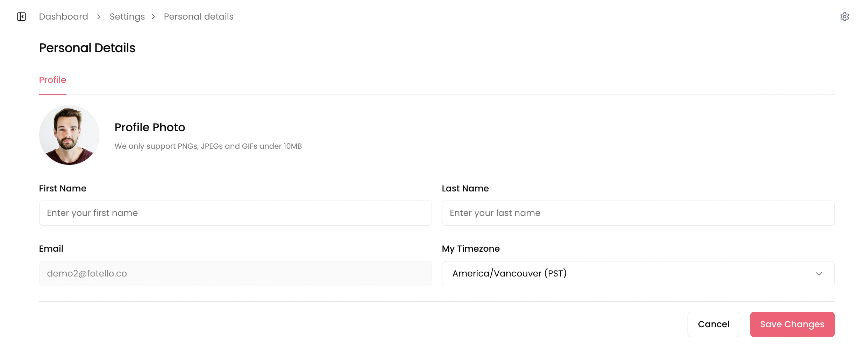Go to Dashboard in the breadcrumb

[x=63, y=16]
